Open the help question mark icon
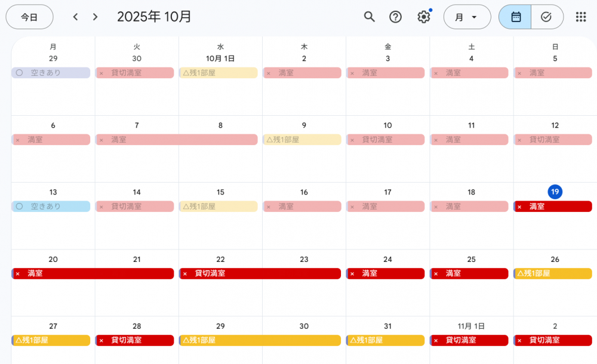This screenshot has width=597, height=364. tap(395, 17)
